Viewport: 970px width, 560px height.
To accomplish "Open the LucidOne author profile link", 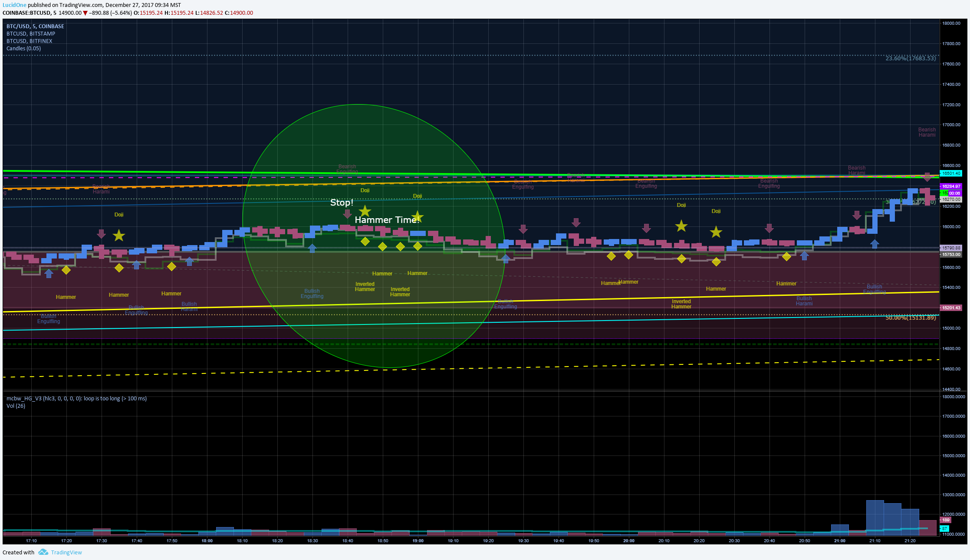I will 14,5.
